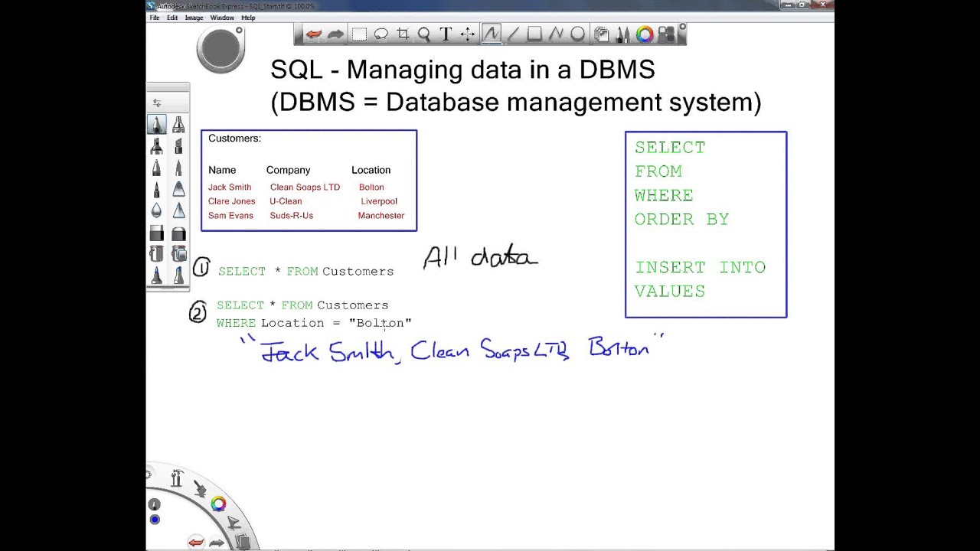Select the Airbrush in brush palette
This screenshot has width=980, height=551.
(x=179, y=123)
